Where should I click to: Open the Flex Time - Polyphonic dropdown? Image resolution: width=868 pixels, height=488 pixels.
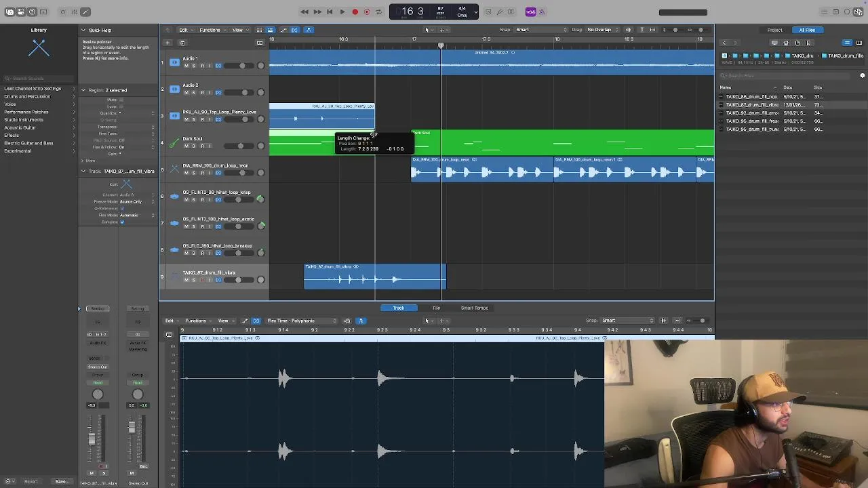click(301, 321)
